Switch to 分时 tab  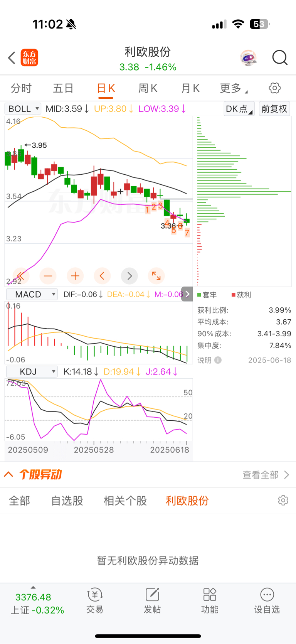pos(21,88)
